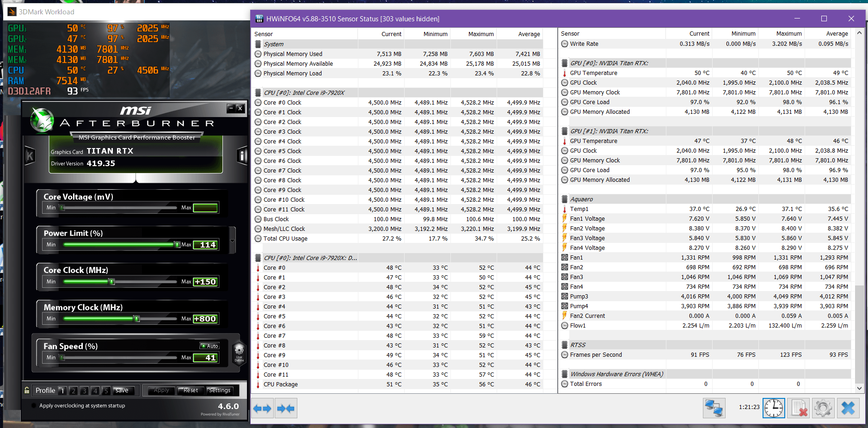The width and height of the screenshot is (868, 428).
Task: Select the Total CPU Usage row
Action: coord(398,239)
